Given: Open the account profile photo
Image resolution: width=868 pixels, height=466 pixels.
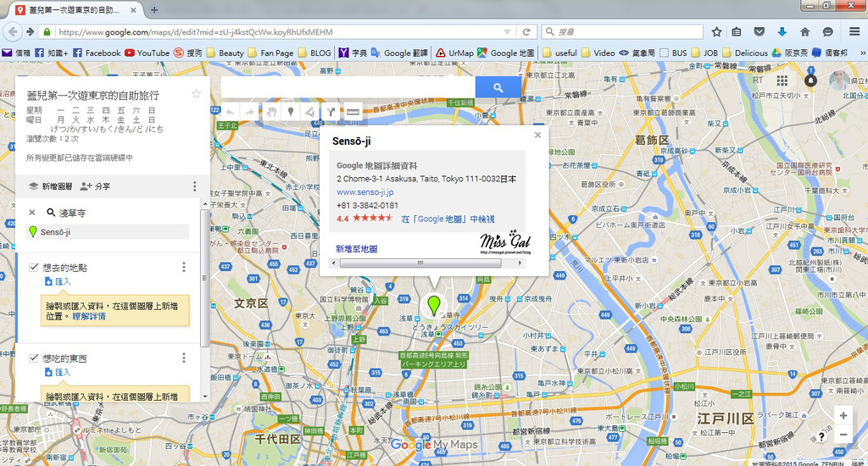Looking at the screenshot, I should (839, 80).
